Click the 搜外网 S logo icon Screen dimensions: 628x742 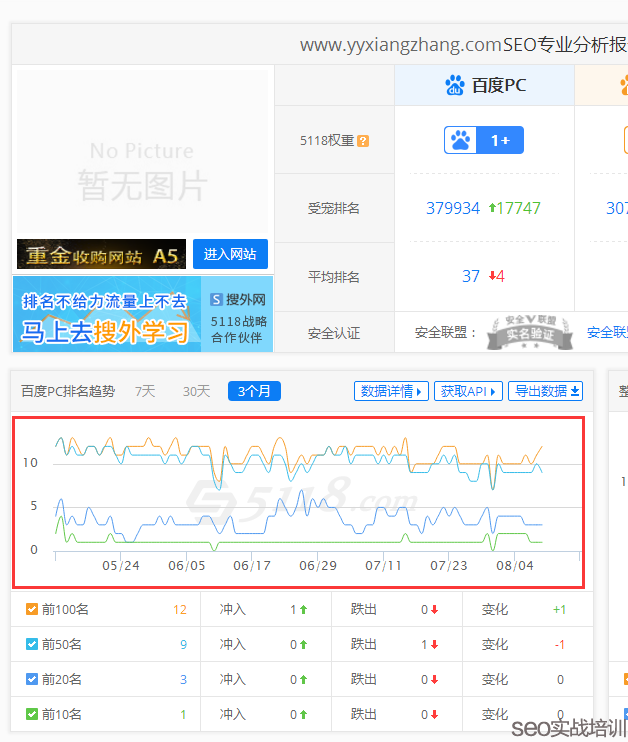pyautogui.click(x=216, y=299)
